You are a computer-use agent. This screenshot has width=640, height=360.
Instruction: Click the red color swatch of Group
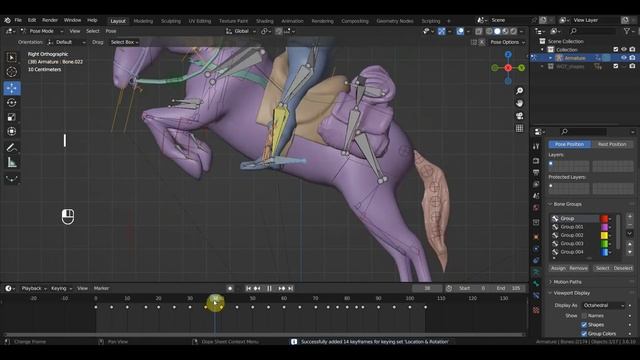click(604, 218)
